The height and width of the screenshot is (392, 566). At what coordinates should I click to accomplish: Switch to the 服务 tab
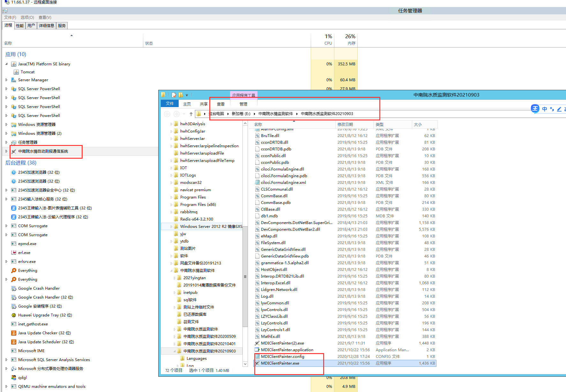click(62, 26)
